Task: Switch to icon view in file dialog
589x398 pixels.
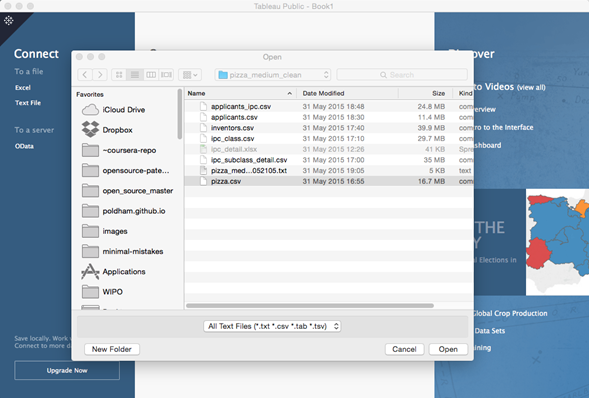Action: tap(119, 75)
